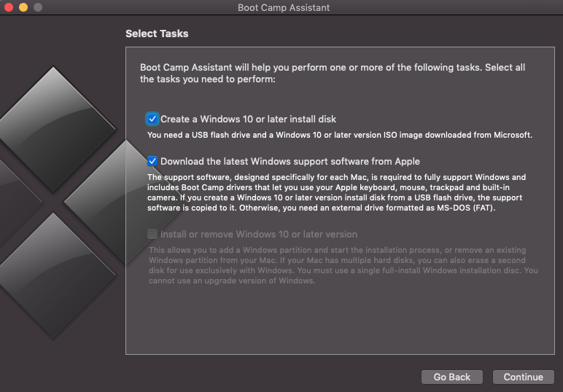Close the Boot Camp Assistant window

9,7
